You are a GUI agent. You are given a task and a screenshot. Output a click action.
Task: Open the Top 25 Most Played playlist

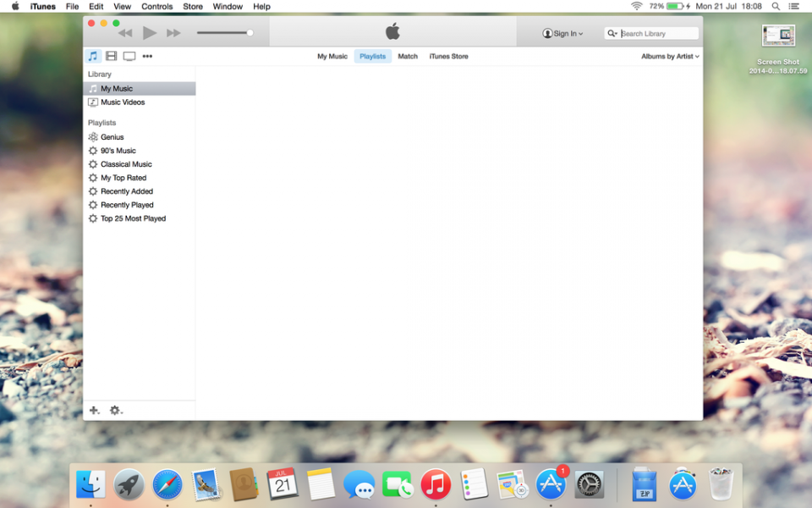pyautogui.click(x=133, y=218)
